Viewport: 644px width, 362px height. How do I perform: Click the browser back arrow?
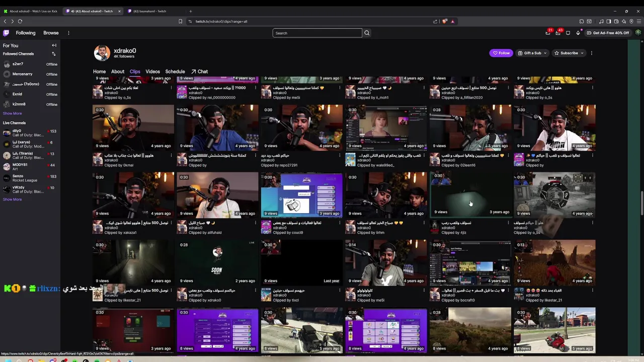pyautogui.click(x=5, y=21)
